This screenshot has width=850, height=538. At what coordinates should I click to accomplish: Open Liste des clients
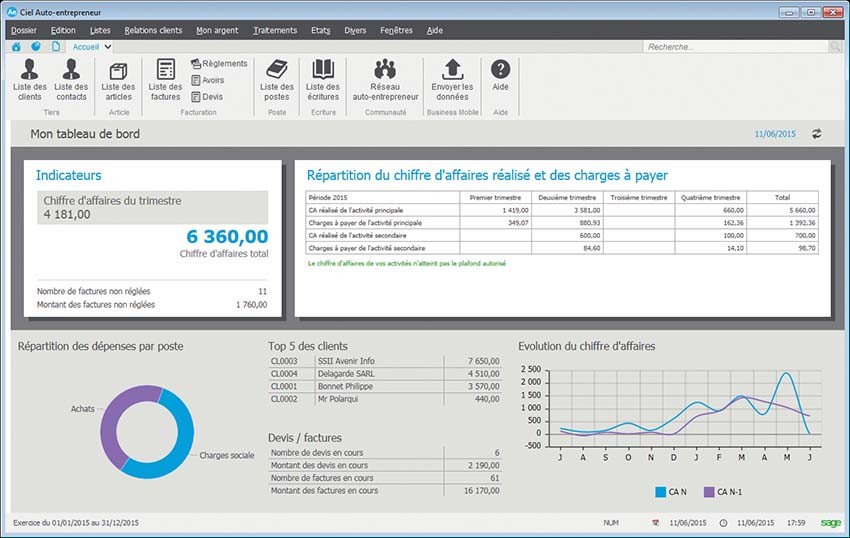(29, 79)
